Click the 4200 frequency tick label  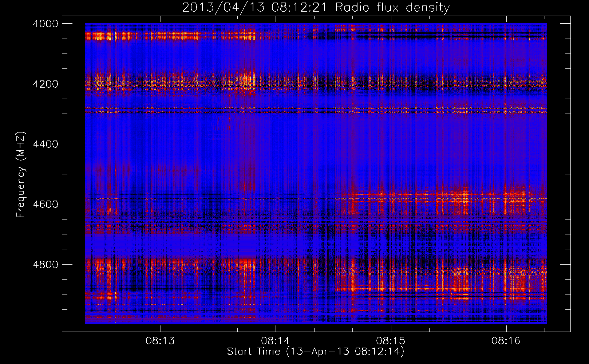point(46,84)
